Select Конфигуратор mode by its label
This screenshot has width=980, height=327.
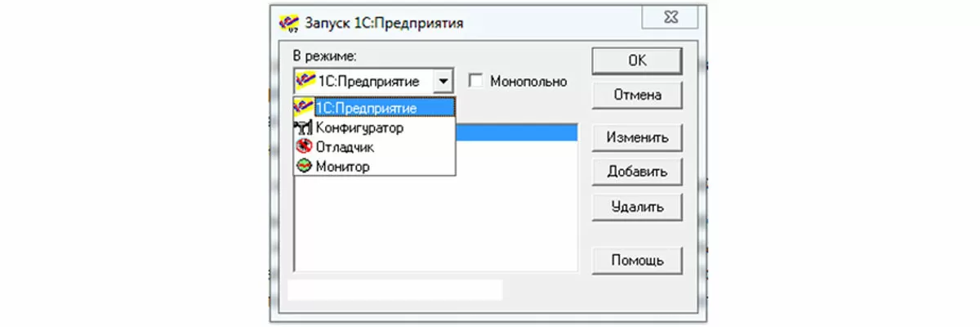359,128
